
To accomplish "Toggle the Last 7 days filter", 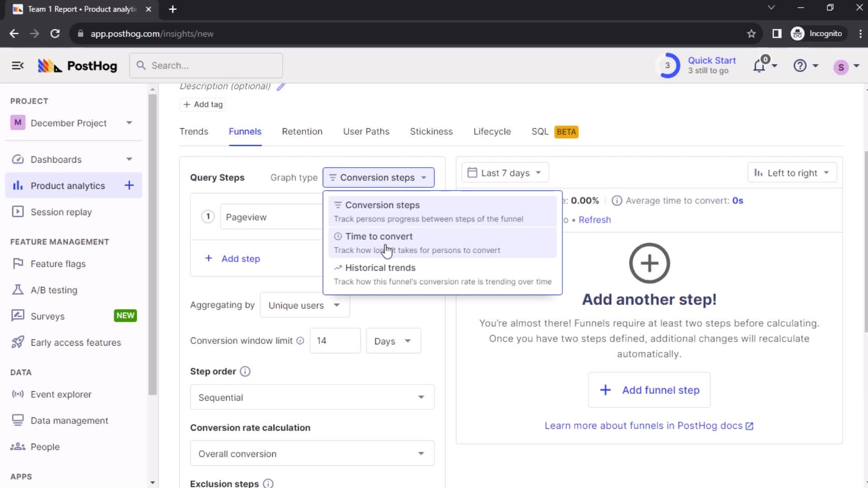I will (x=505, y=173).
